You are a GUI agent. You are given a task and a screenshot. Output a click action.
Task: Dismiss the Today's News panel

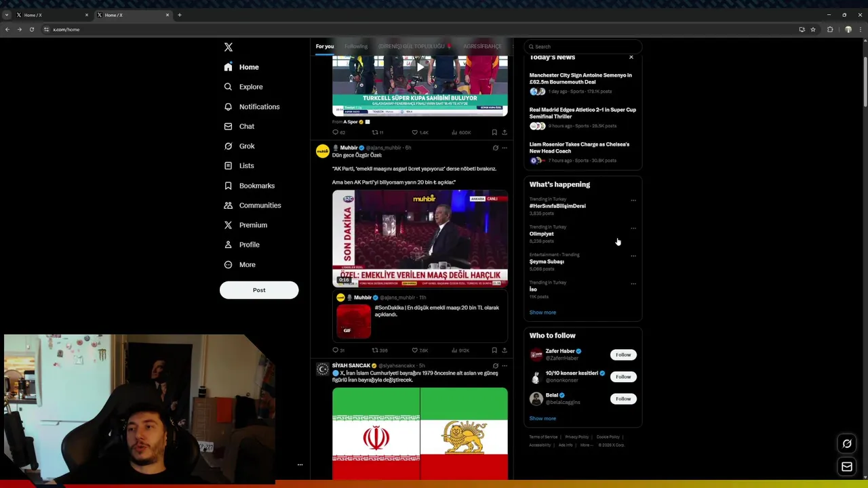pos(631,57)
